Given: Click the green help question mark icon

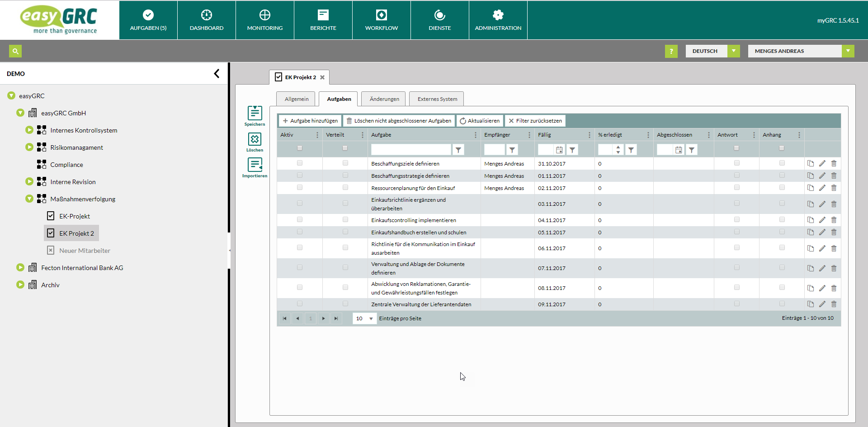Looking at the screenshot, I should coord(671,51).
